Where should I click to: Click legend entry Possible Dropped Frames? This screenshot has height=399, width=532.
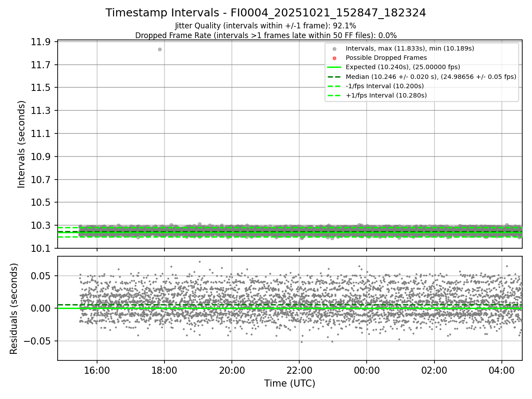tap(386, 58)
